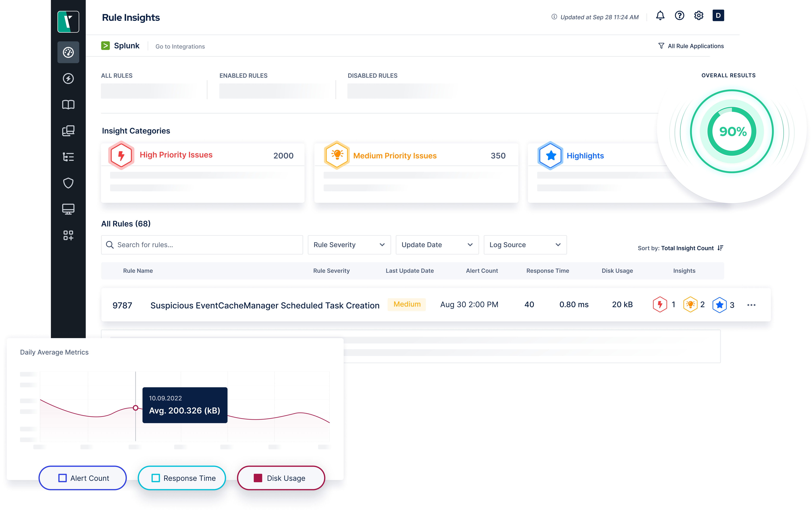This screenshot has width=812, height=512.
Task: Click the 20 kB disk usage value
Action: [x=622, y=305]
